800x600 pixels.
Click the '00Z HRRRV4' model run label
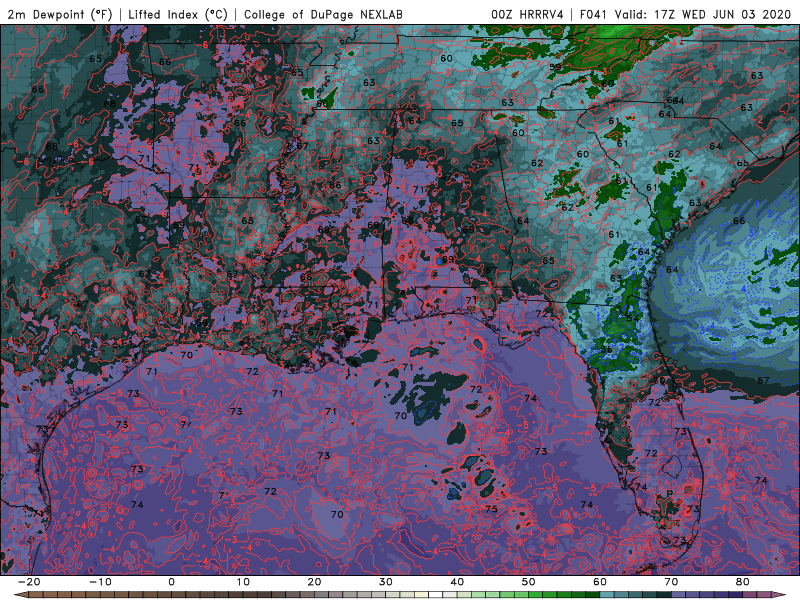(x=527, y=14)
